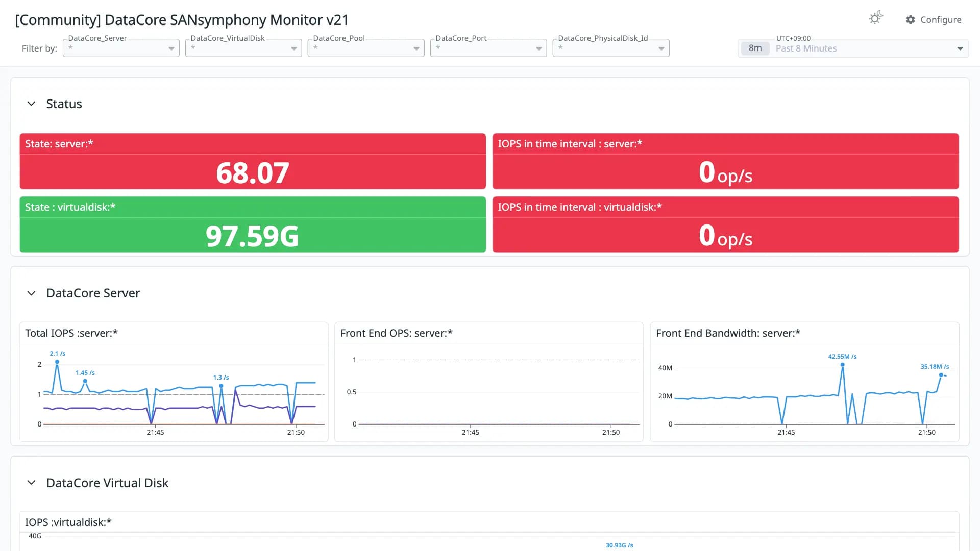Click the 1.45 /s peak marker in Total IOPS
The width and height of the screenshot is (980, 551).
85,381
